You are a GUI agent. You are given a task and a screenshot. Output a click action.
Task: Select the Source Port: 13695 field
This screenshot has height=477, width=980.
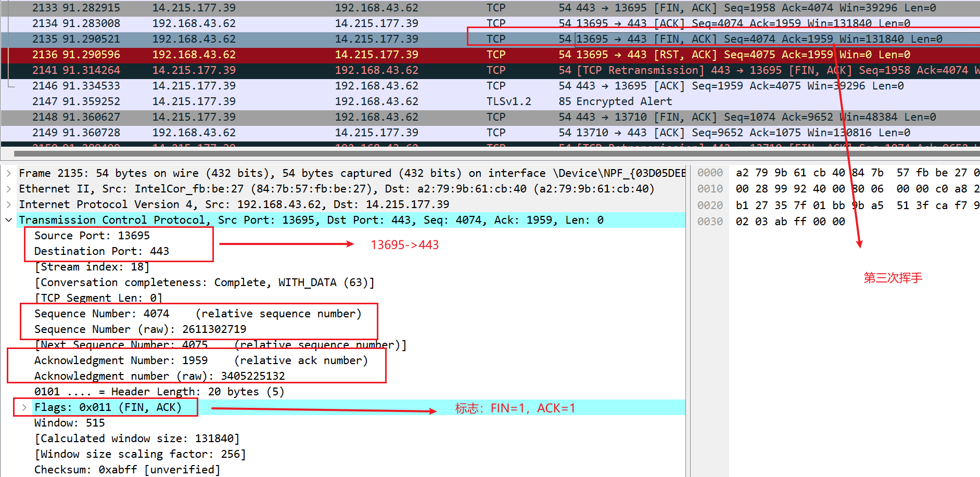[x=92, y=236]
